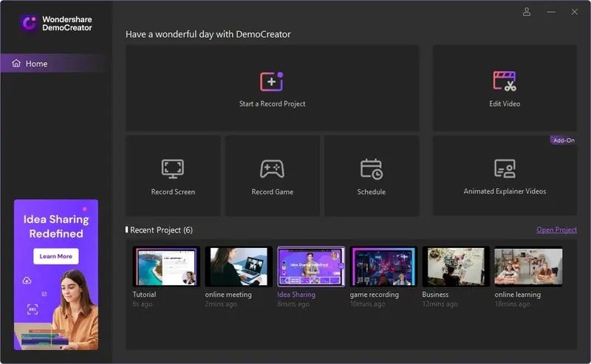The image size is (591, 364).
Task: Click the 'online learning' project name
Action: point(518,295)
